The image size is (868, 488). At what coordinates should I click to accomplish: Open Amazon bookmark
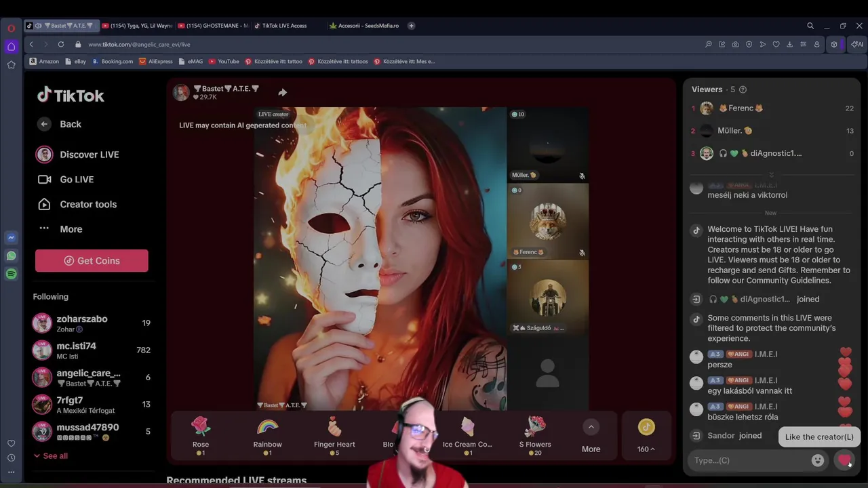(44, 61)
